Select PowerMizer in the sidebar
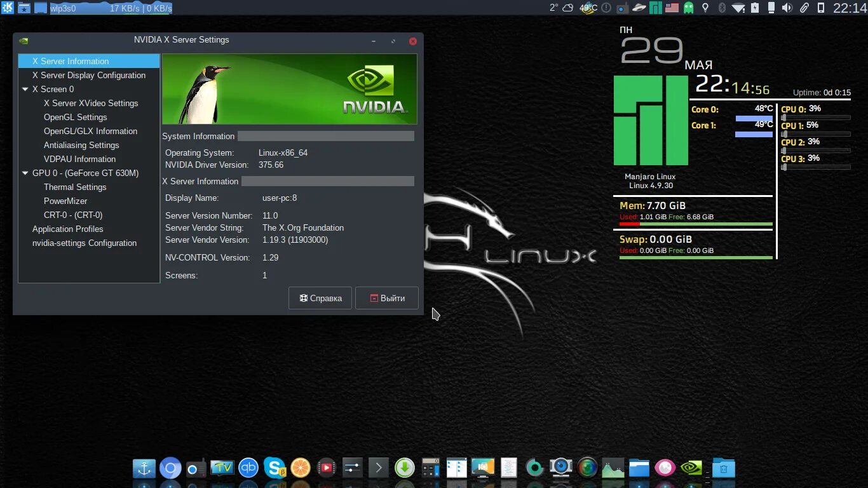The height and width of the screenshot is (488, 868). point(65,201)
